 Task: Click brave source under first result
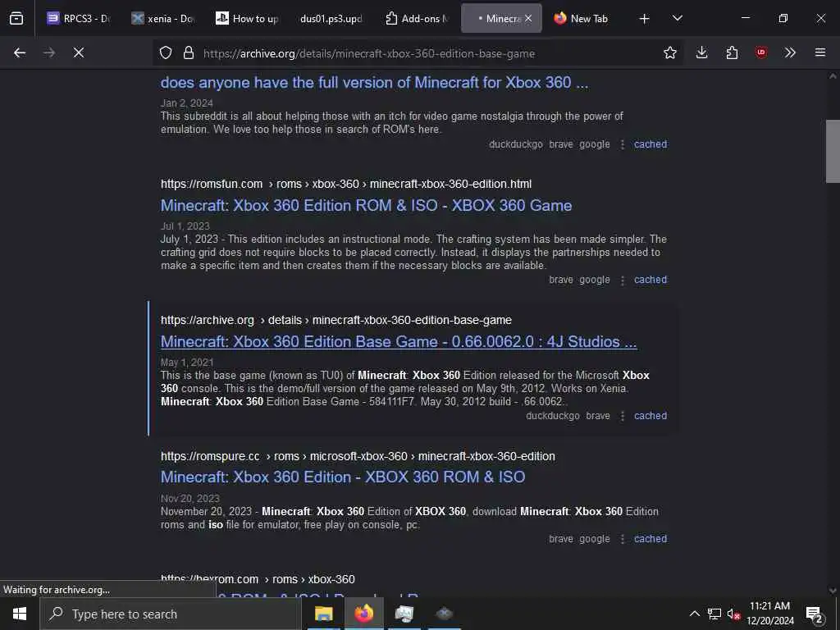pyautogui.click(x=561, y=144)
